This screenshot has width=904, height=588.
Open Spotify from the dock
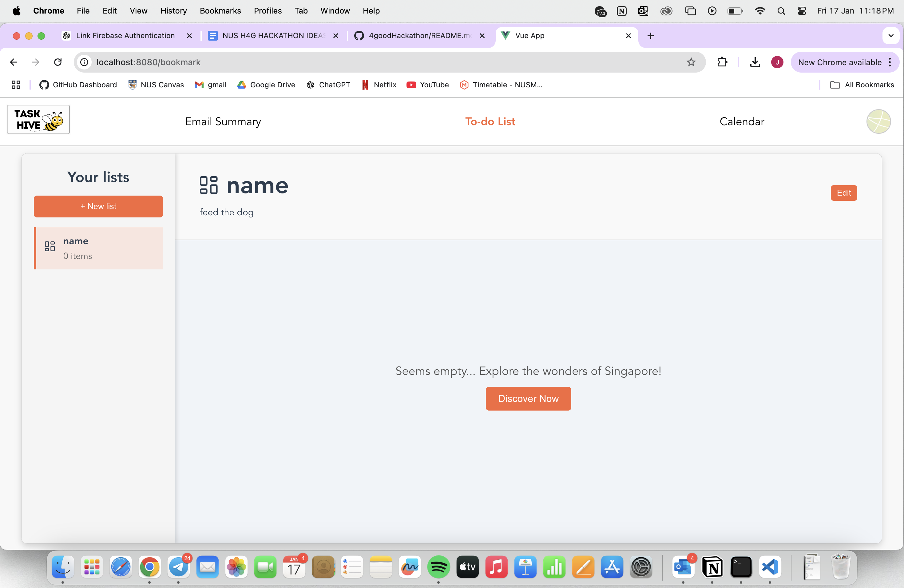click(438, 567)
